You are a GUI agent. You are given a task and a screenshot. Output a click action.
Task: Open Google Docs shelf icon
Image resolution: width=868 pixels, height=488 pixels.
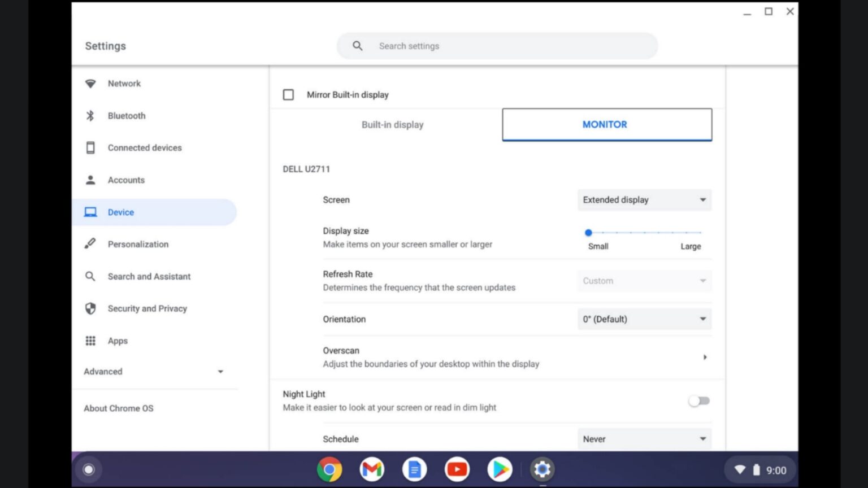[414, 469]
